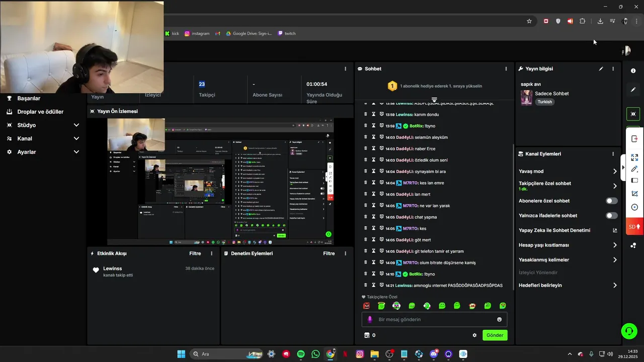Image resolution: width=644 pixels, height=362 pixels.
Task: Expand the Kanal sidebar section
Action: [76, 138]
